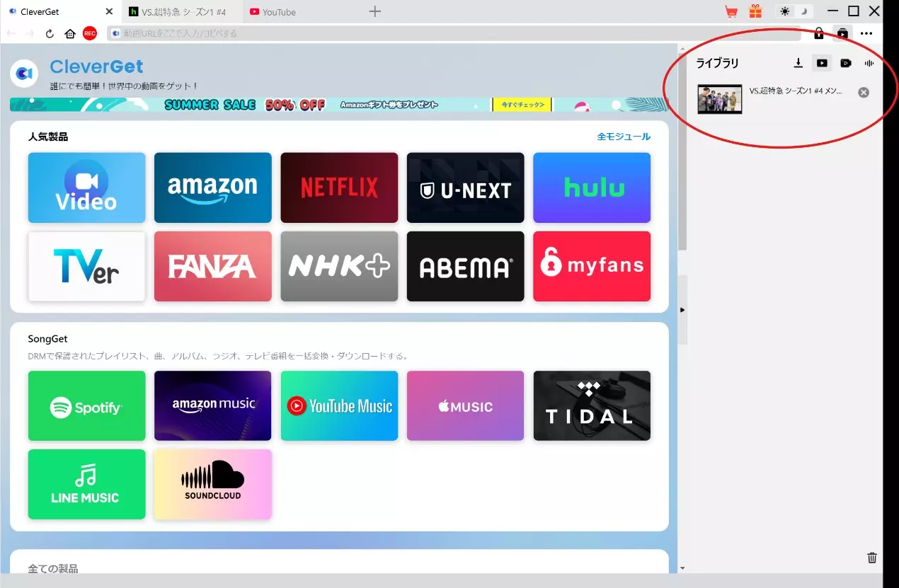This screenshot has width=899, height=588.
Task: Open VS.超特急 video thumbnail in library
Action: coord(720,99)
